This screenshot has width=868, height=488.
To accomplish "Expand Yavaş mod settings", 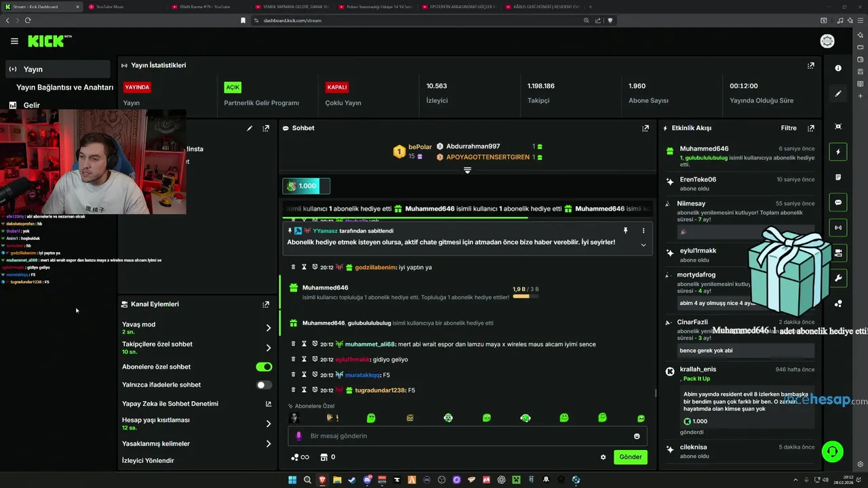I will tap(268, 328).
